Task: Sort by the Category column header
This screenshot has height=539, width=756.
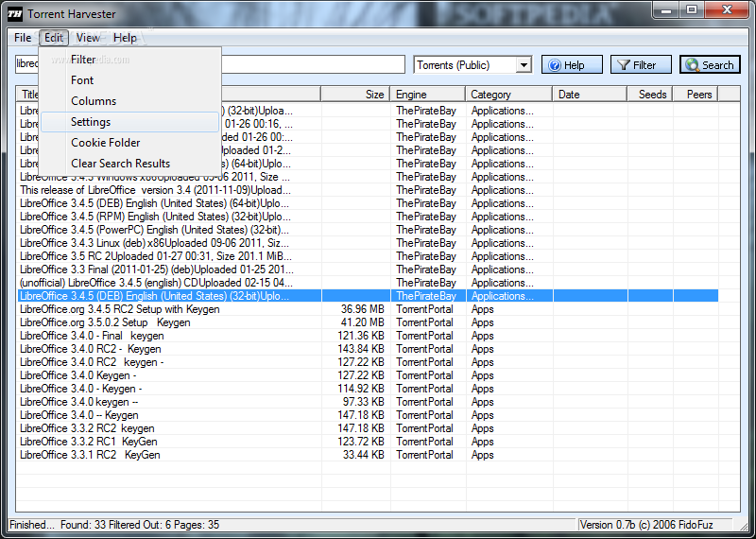Action: [x=508, y=95]
